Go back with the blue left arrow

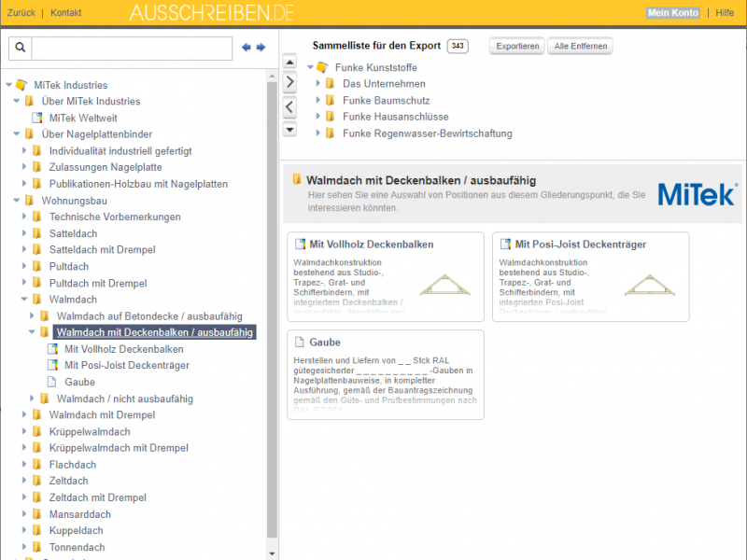point(247,48)
